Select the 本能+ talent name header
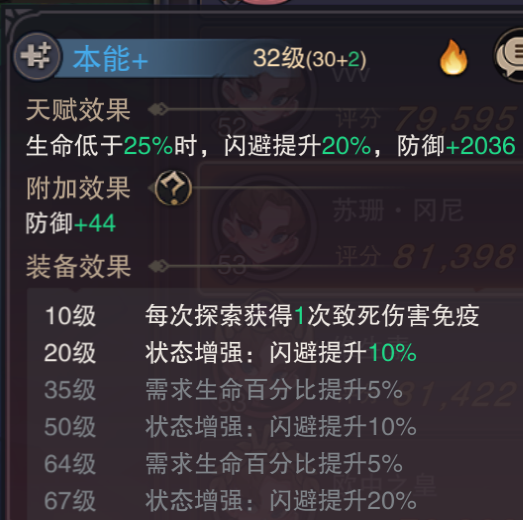The image size is (523, 520). [110, 59]
